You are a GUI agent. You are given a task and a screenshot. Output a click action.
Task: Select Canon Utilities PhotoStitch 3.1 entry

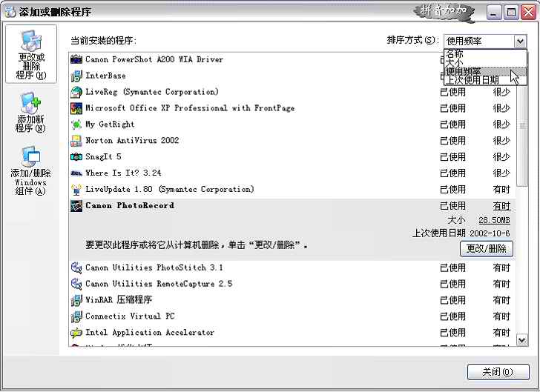pyautogui.click(x=292, y=268)
